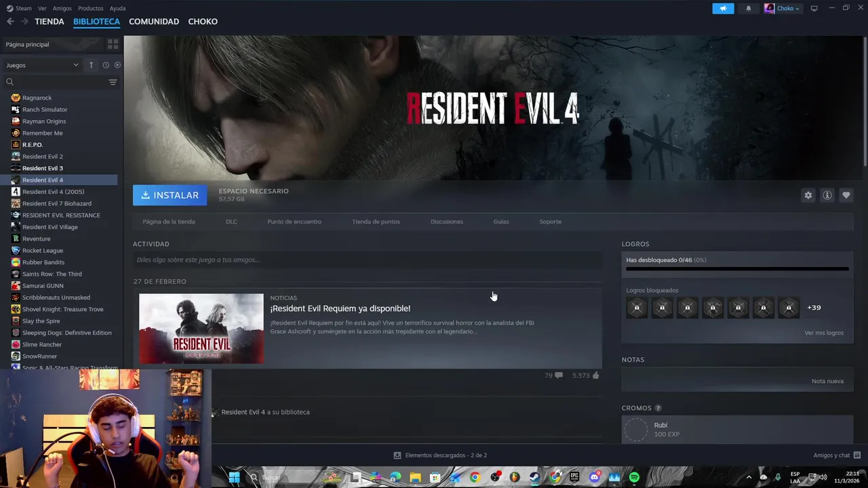
Task: Open the Resident Evil Requiem news headline
Action: tap(340, 308)
